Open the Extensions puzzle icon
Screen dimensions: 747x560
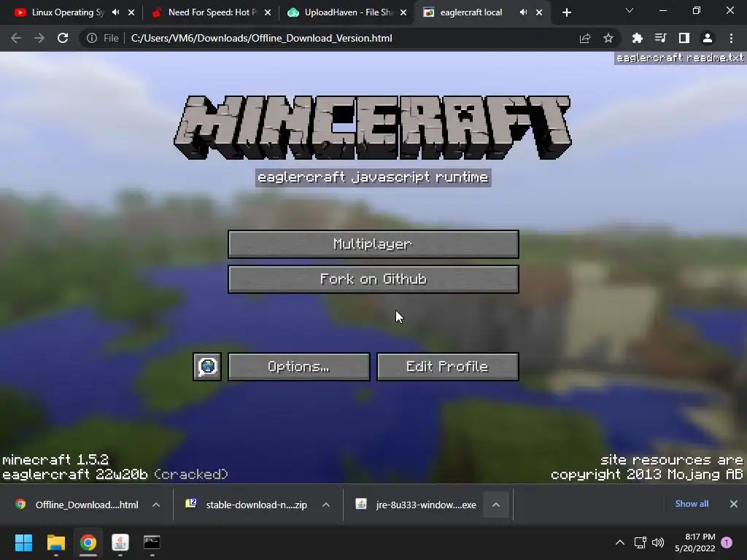[x=637, y=38]
